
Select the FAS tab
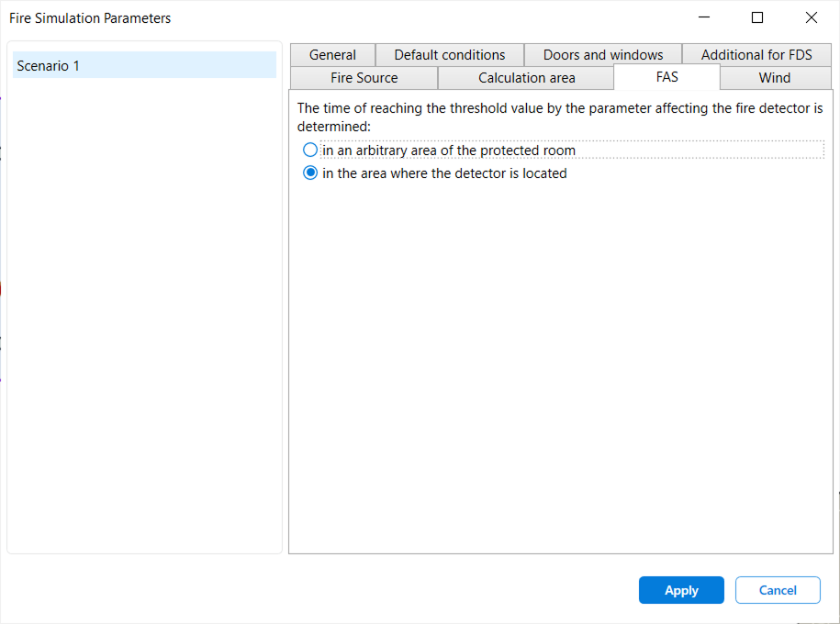point(666,78)
